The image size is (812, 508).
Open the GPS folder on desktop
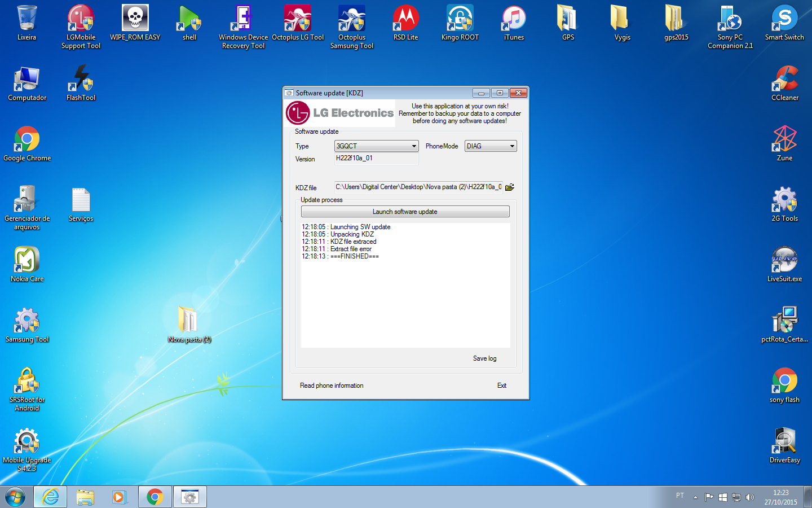(x=568, y=23)
